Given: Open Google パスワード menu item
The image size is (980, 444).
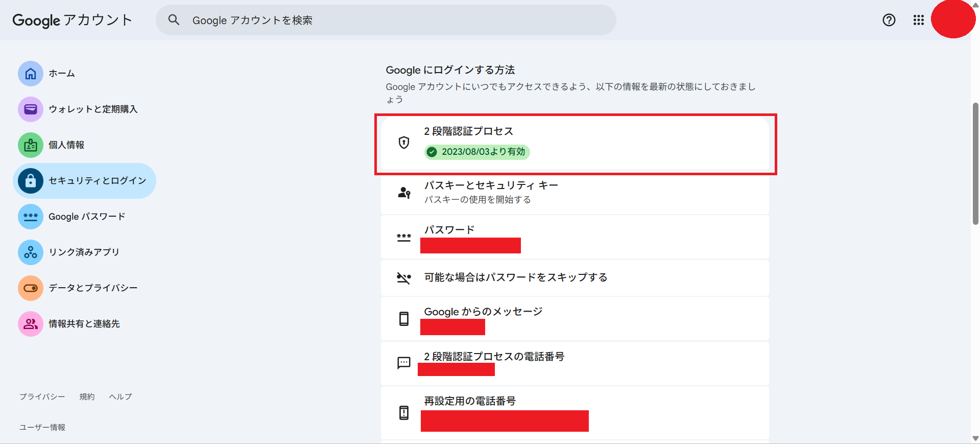Looking at the screenshot, I should (84, 217).
